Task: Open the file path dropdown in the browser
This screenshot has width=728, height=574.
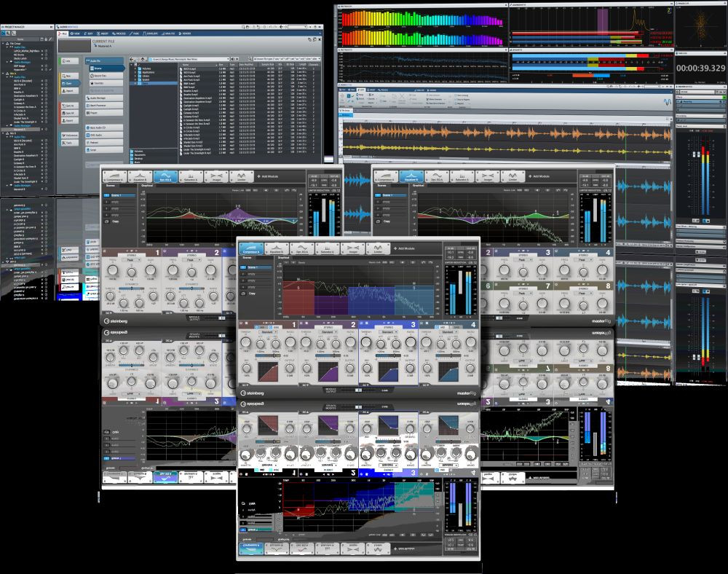Action: pyautogui.click(x=228, y=58)
